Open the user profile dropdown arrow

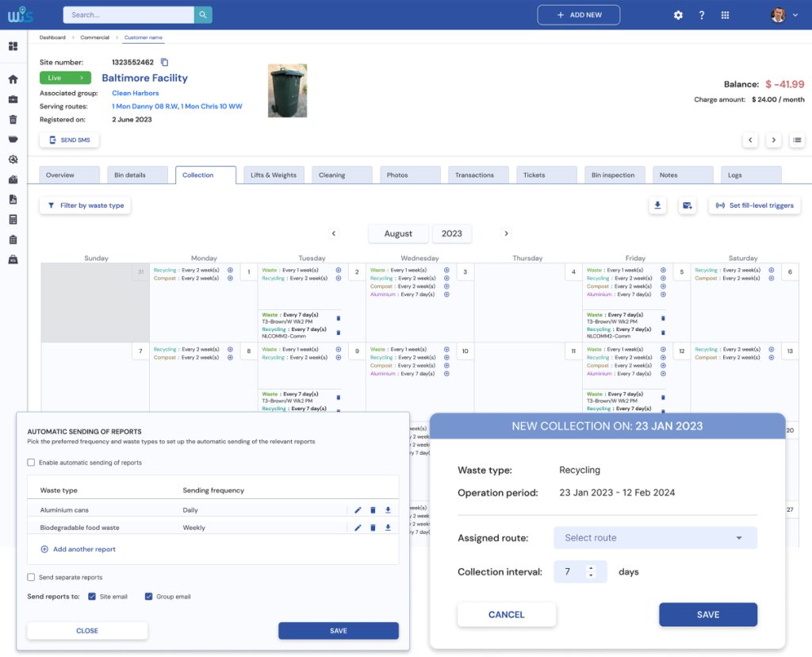coord(795,15)
